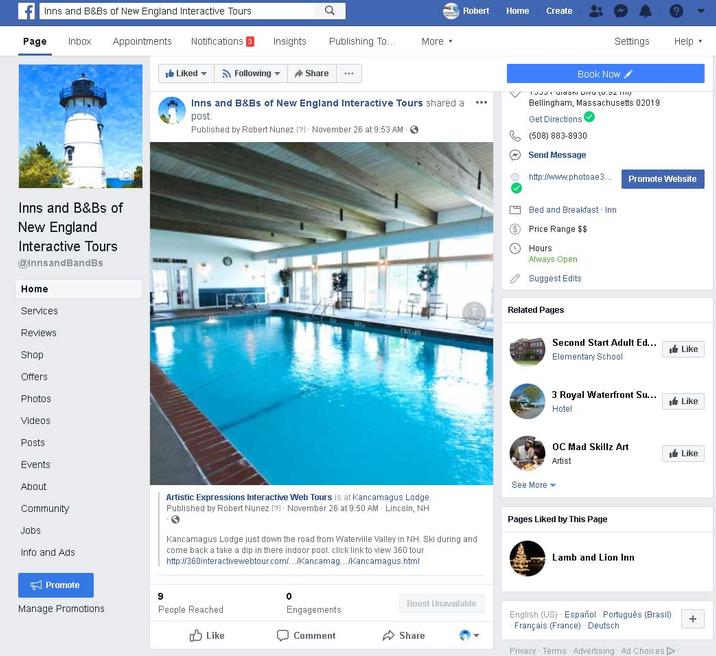Click the Book Now button

pyautogui.click(x=605, y=74)
